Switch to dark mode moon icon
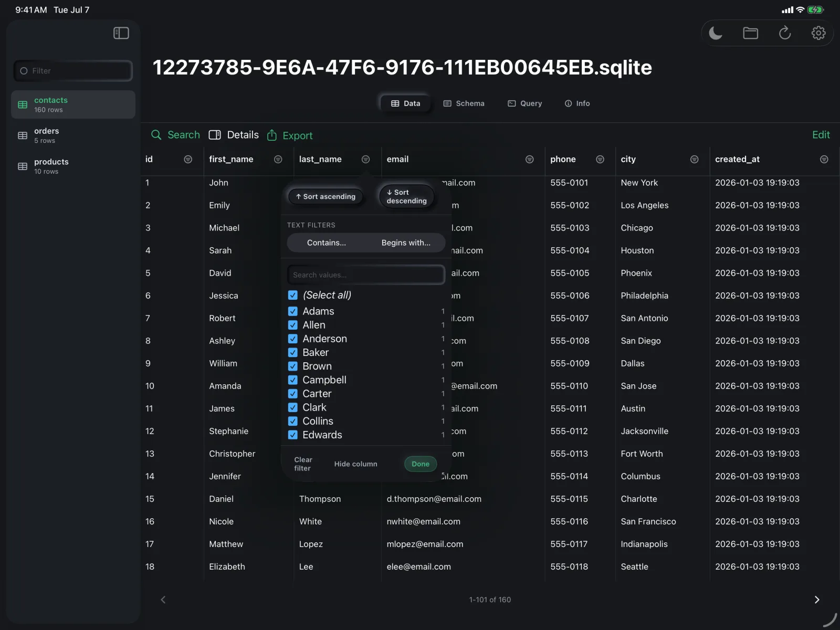Viewport: 840px width, 630px height. tap(716, 34)
